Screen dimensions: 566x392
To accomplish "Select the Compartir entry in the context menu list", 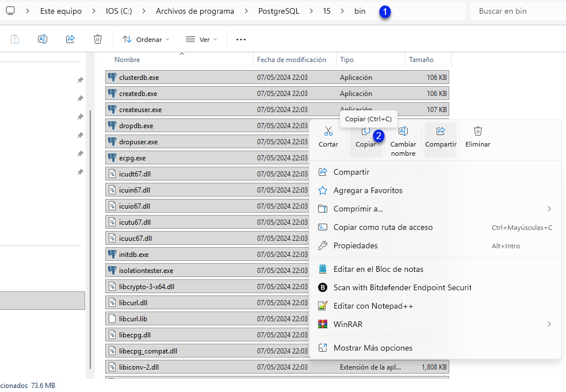I will point(435,172).
